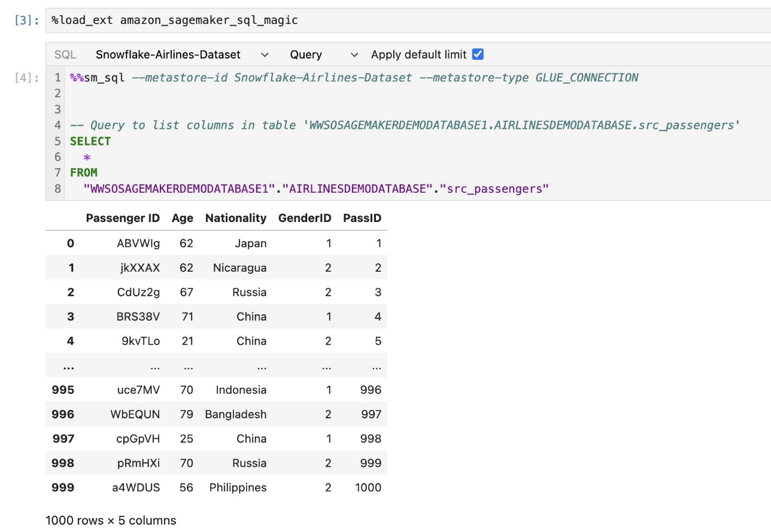Click the Indonesia nationality cell
771x532 pixels.
[x=241, y=390]
